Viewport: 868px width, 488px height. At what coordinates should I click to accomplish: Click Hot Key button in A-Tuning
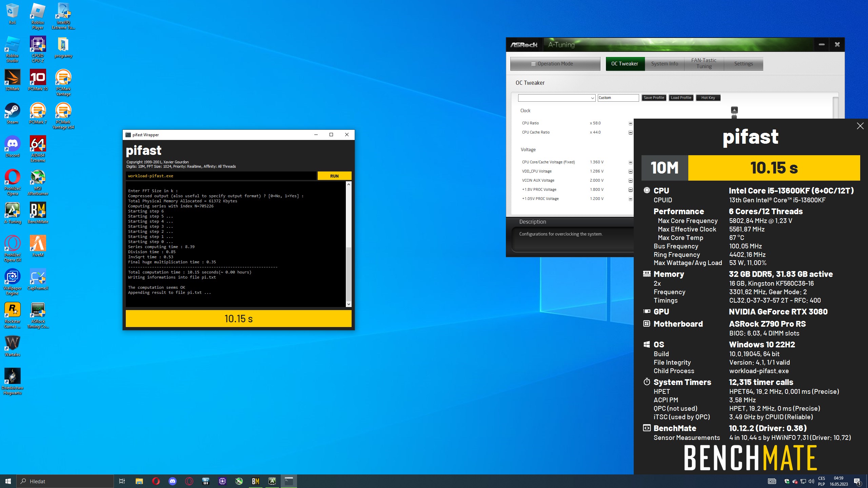[x=708, y=98]
